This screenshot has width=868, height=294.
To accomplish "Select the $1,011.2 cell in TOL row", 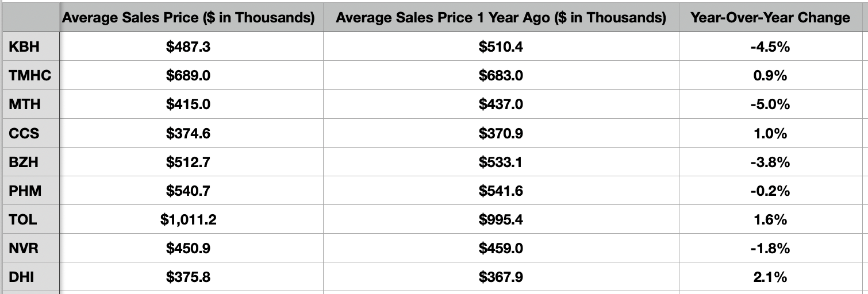I will click(189, 219).
